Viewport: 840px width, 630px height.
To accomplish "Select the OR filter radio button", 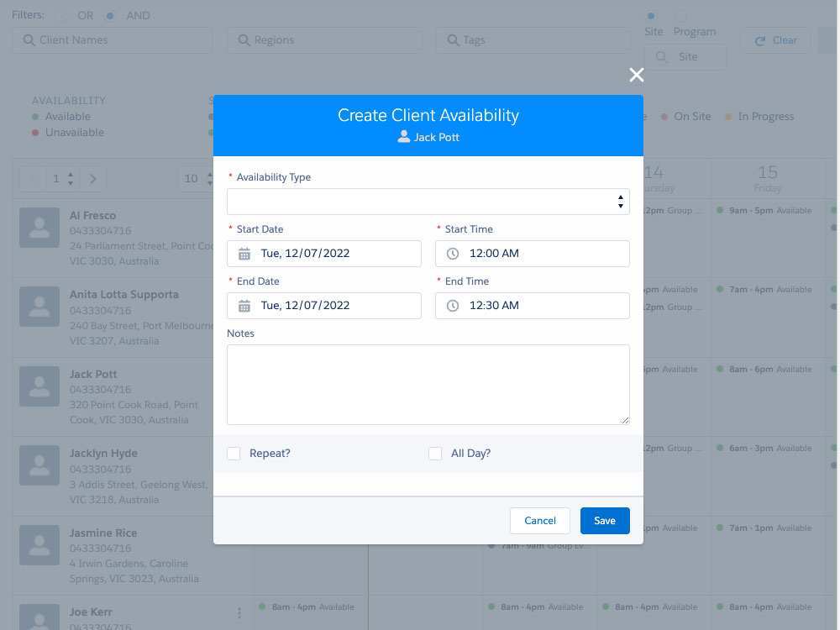I will click(x=62, y=15).
